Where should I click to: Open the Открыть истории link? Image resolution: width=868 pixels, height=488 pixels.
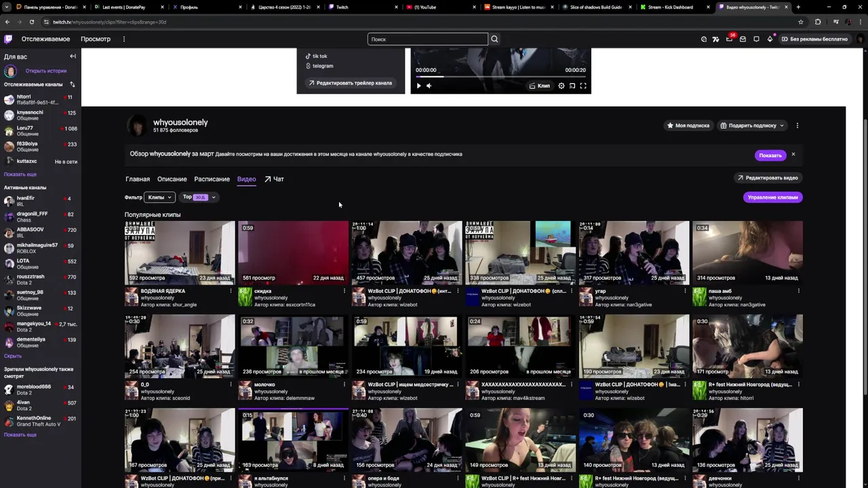[x=46, y=70]
